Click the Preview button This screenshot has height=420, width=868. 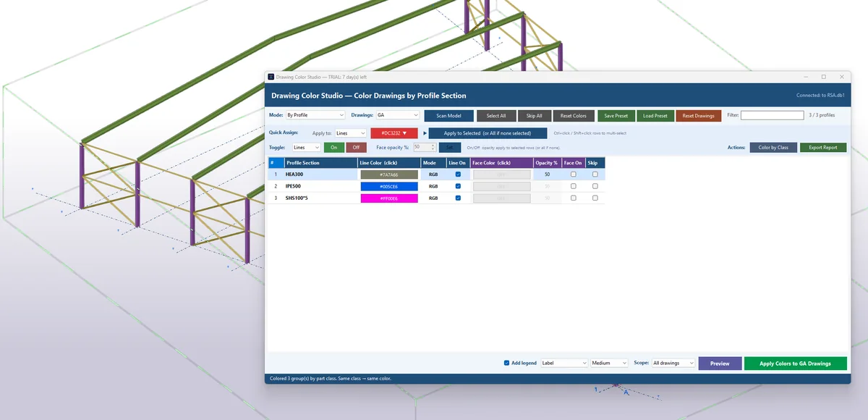(x=720, y=364)
